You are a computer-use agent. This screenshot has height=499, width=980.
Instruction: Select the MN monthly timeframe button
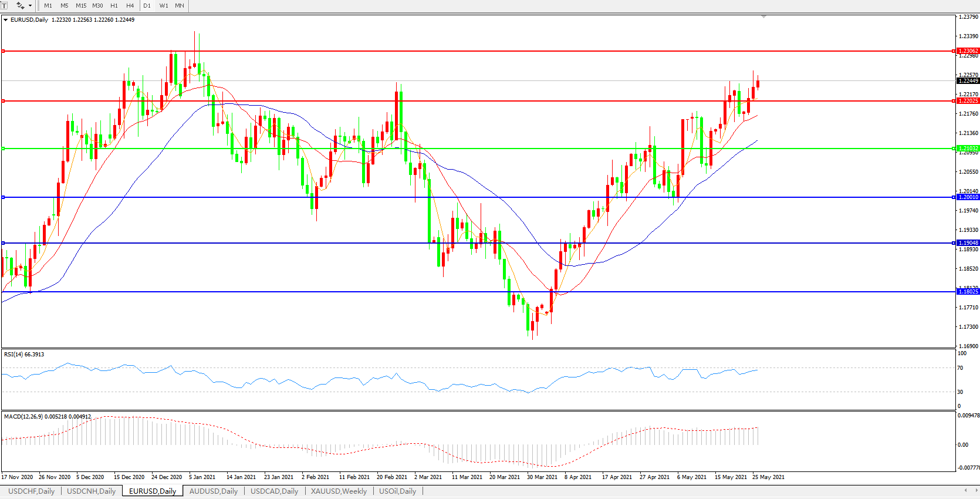click(x=180, y=6)
